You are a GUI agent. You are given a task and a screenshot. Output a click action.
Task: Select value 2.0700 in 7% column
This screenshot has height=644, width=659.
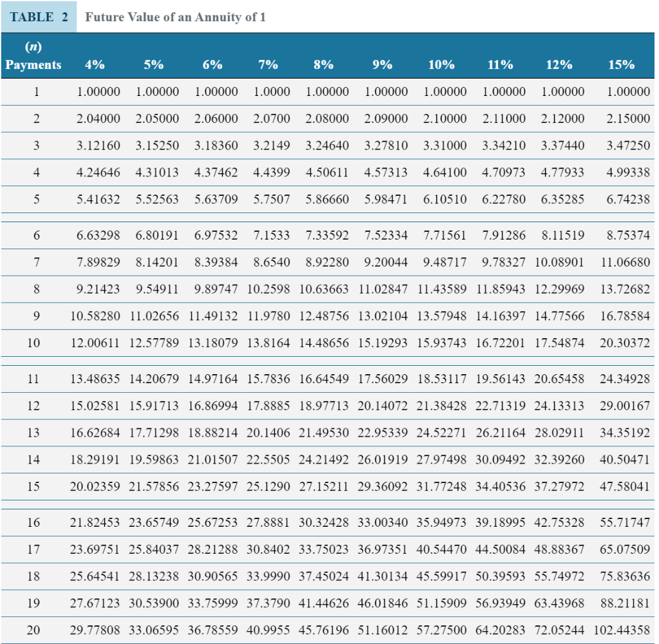point(272,118)
